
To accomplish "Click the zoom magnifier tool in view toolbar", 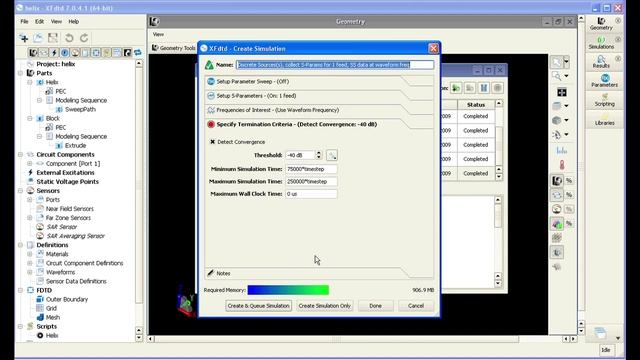I will pos(557,76).
